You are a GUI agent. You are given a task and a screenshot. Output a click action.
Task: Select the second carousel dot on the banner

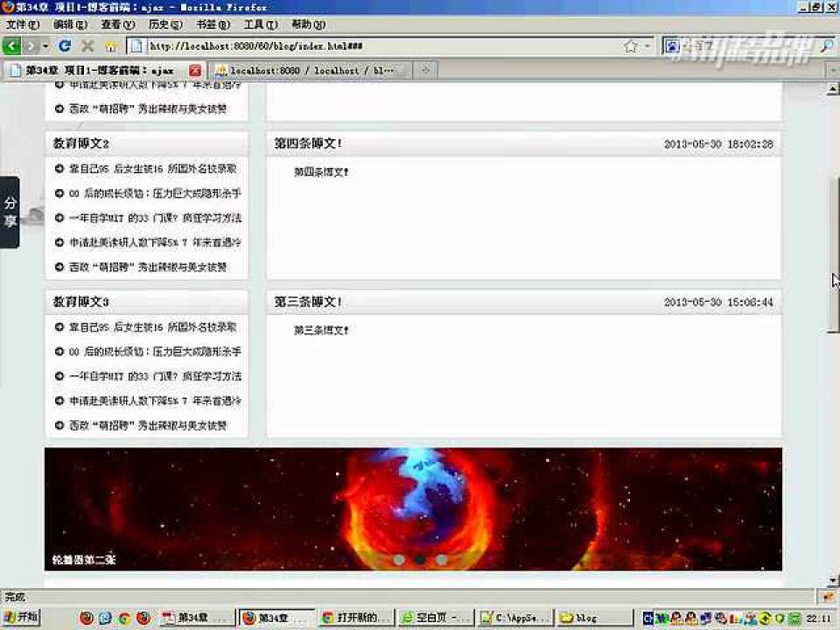pos(421,560)
